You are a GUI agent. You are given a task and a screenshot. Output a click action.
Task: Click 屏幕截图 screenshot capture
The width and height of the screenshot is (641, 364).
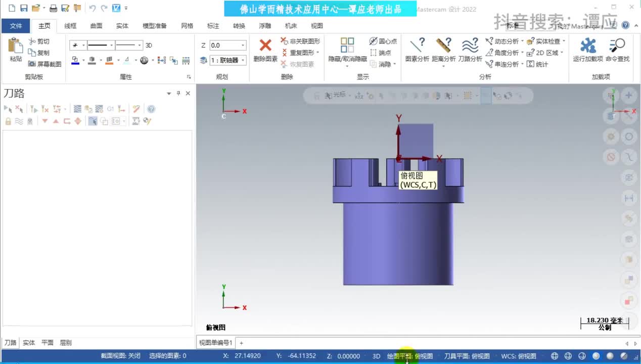(x=44, y=64)
